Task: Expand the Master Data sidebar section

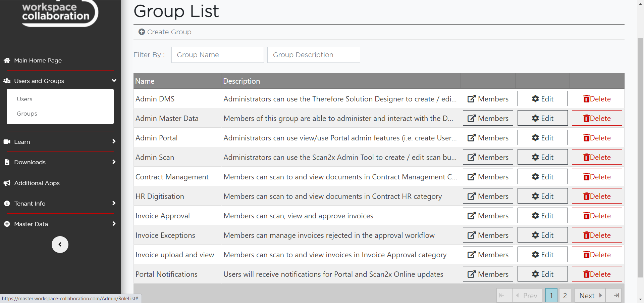Action: (114, 224)
